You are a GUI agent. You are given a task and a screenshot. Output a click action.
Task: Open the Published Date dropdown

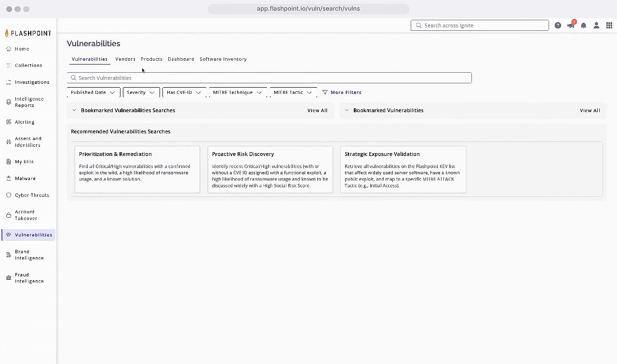[93, 92]
